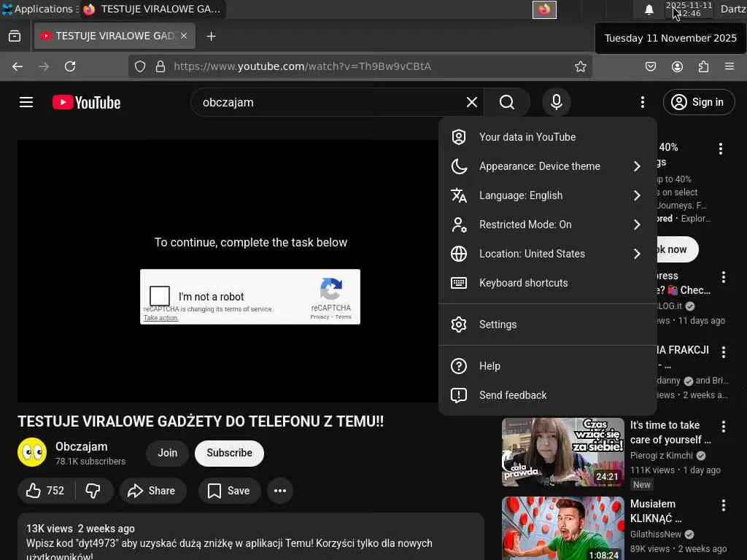Save the video to playlist

[x=229, y=491]
